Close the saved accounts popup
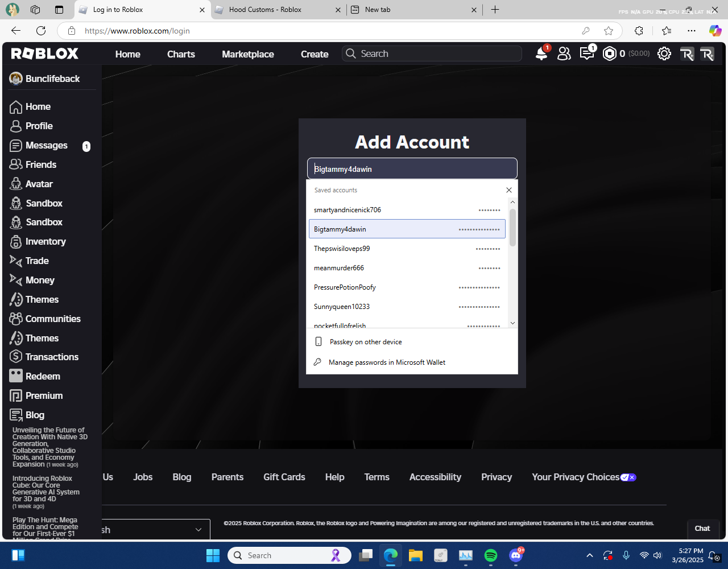Screen dimensions: 728x569 click(509, 190)
